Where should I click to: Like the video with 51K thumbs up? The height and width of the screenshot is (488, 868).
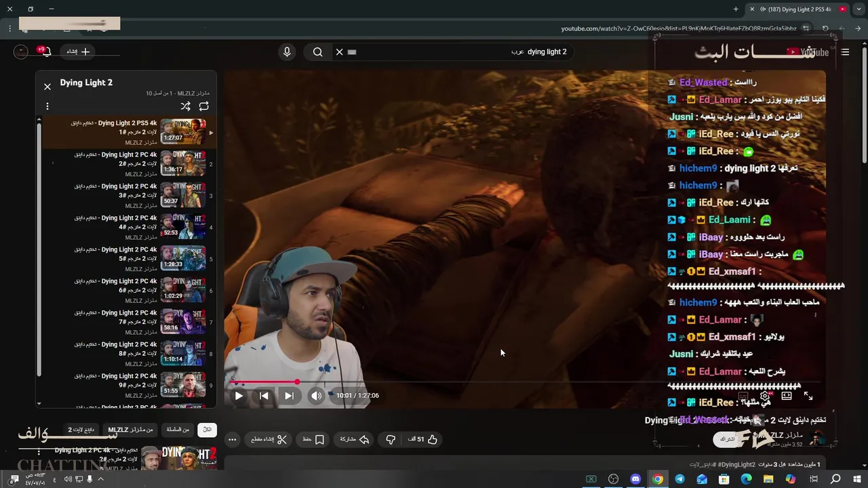coord(422,439)
